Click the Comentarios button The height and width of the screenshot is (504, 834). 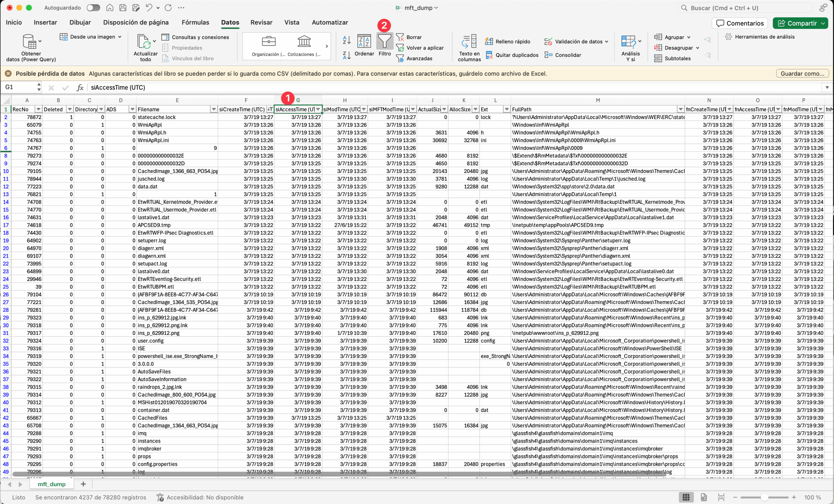click(x=740, y=23)
